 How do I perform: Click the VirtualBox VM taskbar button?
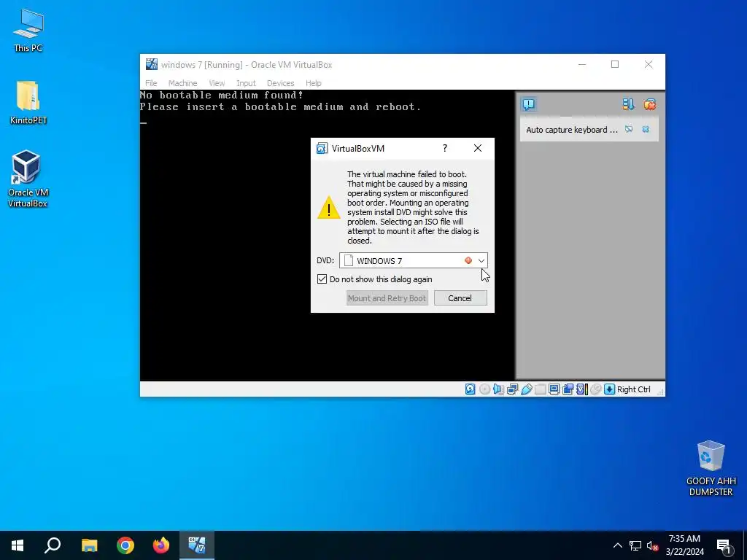pyautogui.click(x=197, y=545)
